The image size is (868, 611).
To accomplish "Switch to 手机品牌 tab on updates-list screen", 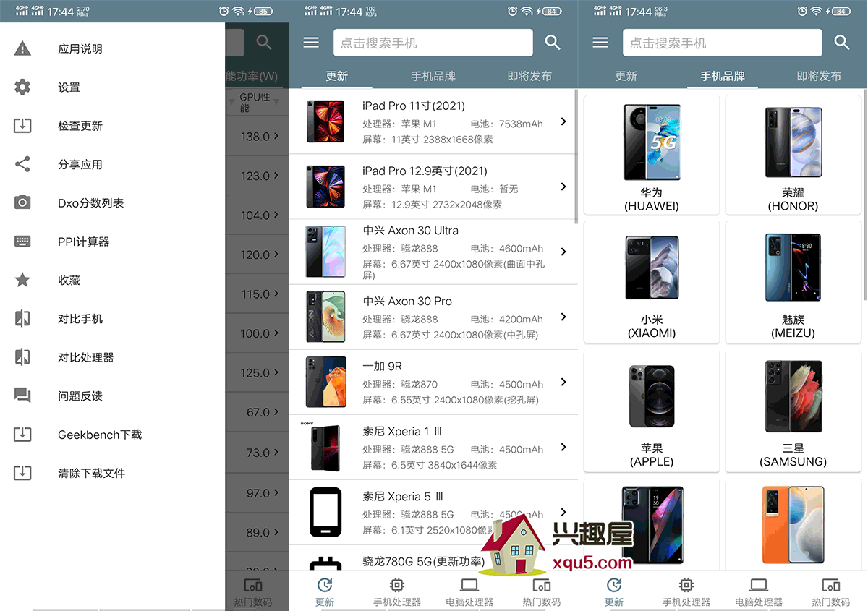I will click(x=433, y=76).
